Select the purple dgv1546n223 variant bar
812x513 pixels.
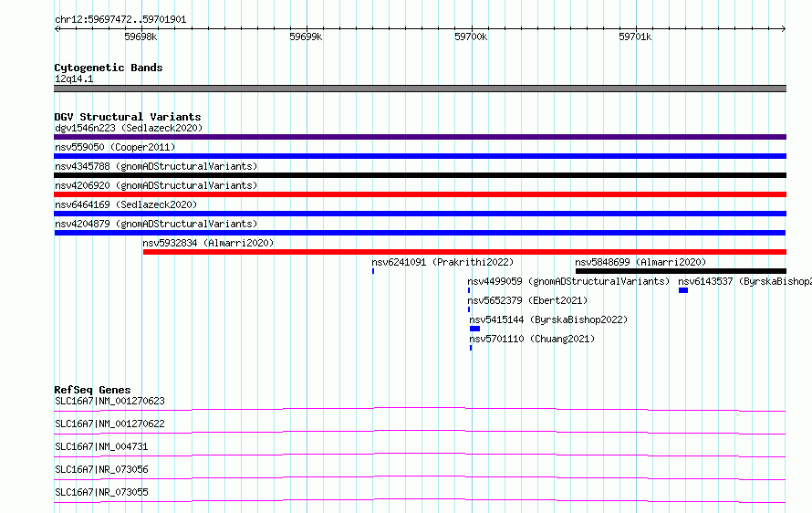pyautogui.click(x=420, y=137)
